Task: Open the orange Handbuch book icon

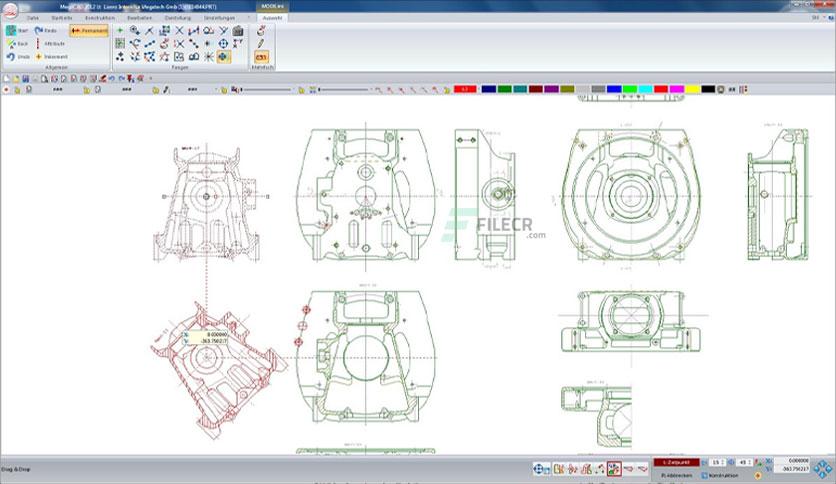Action: pyautogui.click(x=261, y=57)
